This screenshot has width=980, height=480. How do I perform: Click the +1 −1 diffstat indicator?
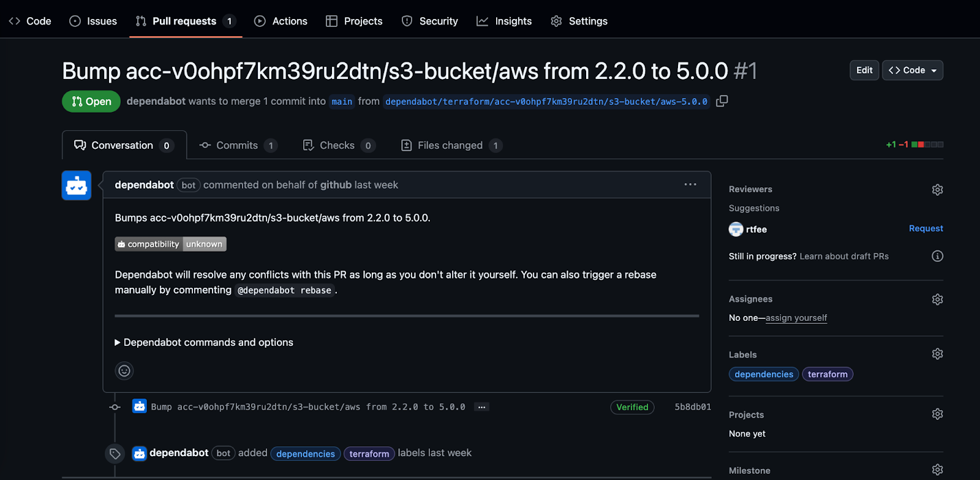point(914,144)
